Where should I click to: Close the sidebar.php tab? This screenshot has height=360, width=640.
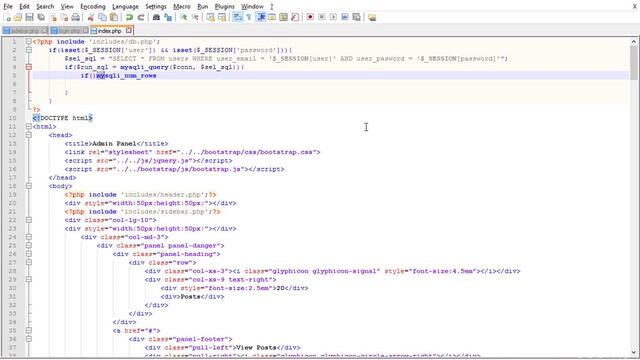tap(44, 31)
